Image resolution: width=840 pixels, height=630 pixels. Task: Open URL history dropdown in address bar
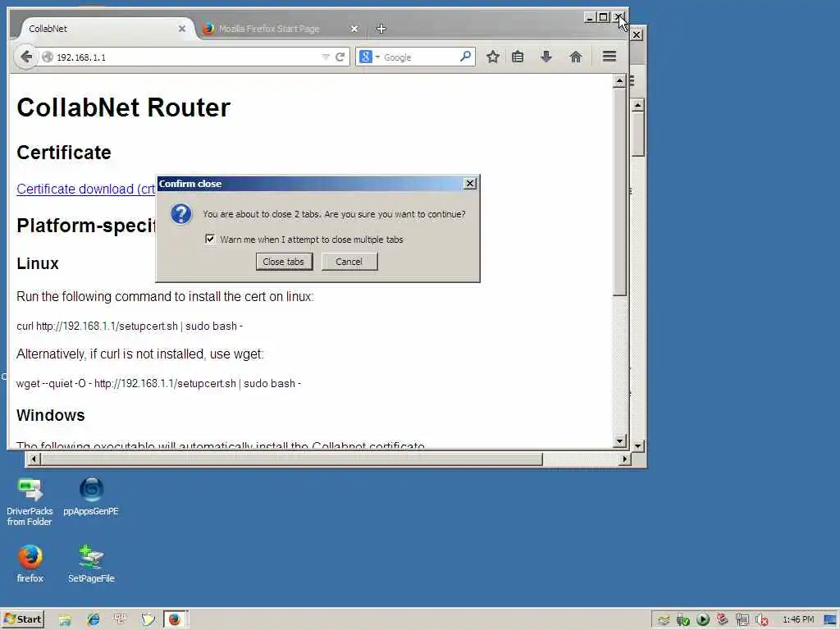click(x=325, y=57)
